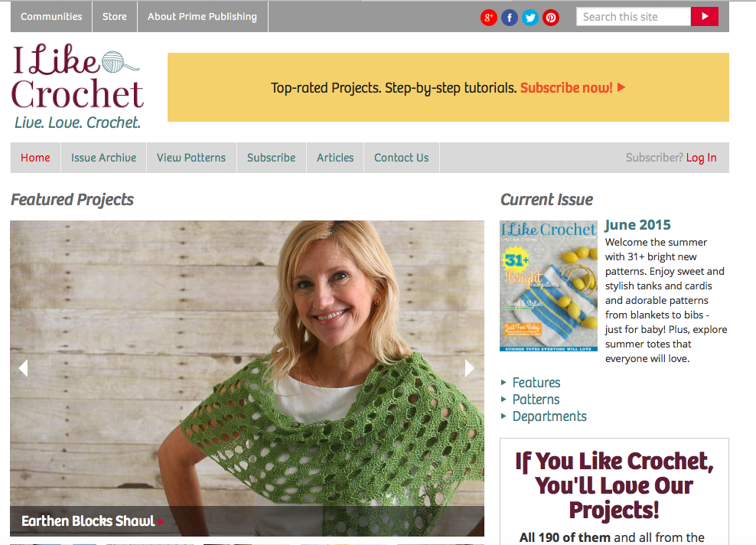The height and width of the screenshot is (545, 756).
Task: Open the Twitter social icon
Action: click(530, 18)
